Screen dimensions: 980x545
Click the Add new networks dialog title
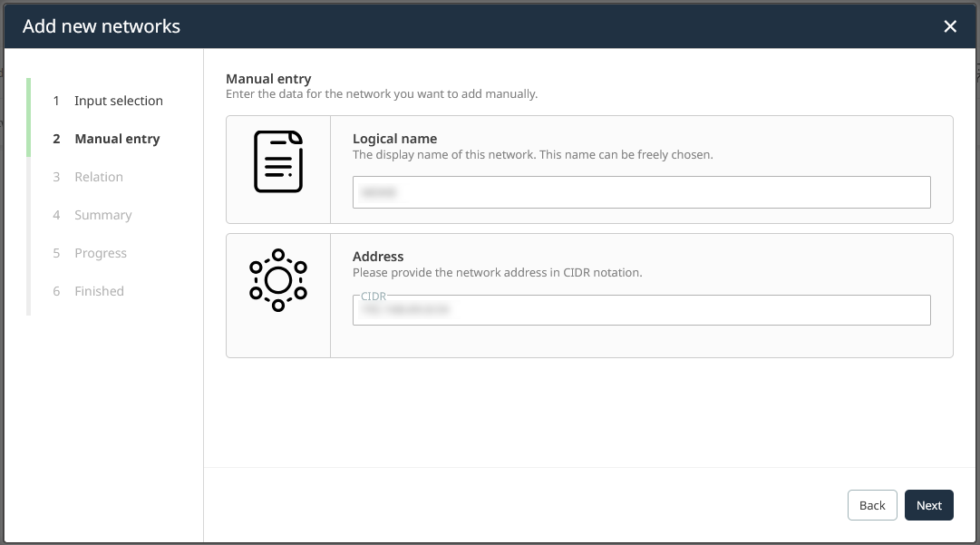pos(102,26)
